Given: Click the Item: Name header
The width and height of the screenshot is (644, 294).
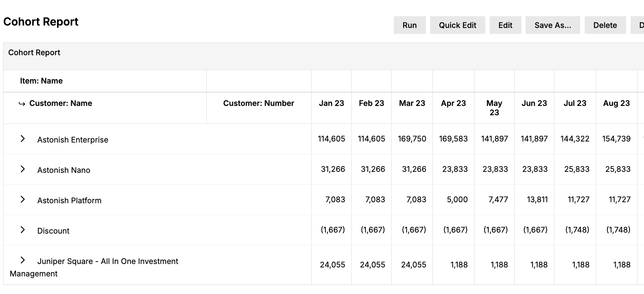Looking at the screenshot, I should [x=41, y=81].
